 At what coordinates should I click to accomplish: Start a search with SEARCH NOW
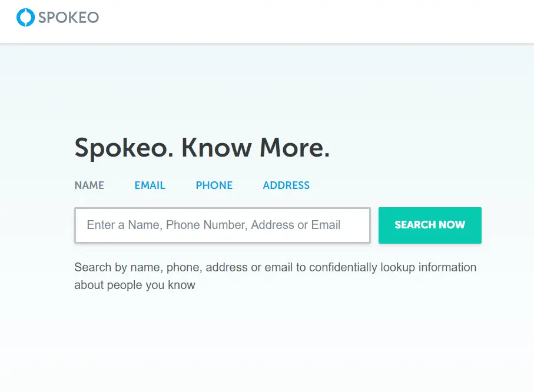[430, 225]
